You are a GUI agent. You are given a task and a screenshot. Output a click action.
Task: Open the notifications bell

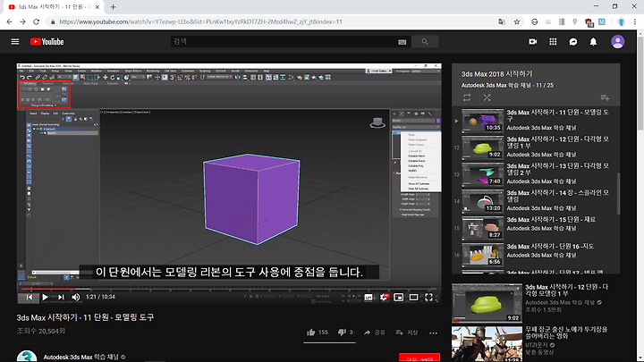click(593, 41)
